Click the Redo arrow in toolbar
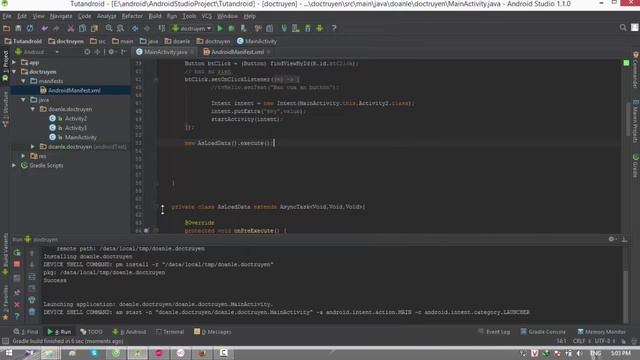Image resolution: width=640 pixels, height=360 pixels. pyautogui.click(x=56, y=28)
